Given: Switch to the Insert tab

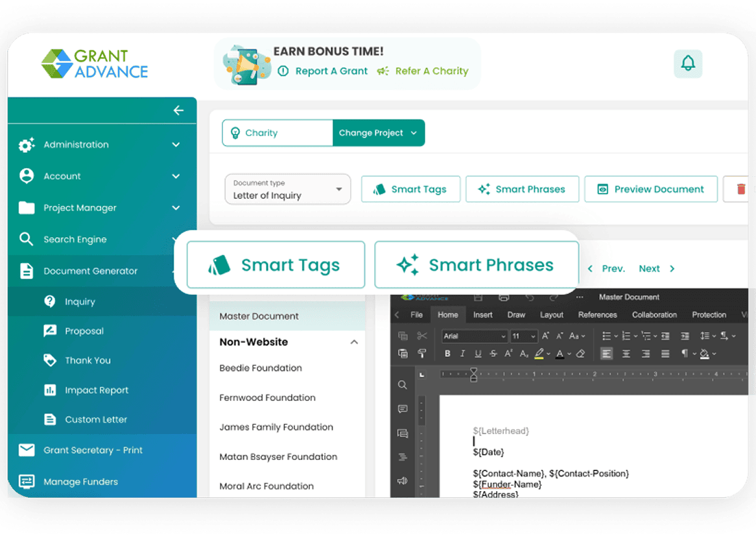Looking at the screenshot, I should coord(482,315).
